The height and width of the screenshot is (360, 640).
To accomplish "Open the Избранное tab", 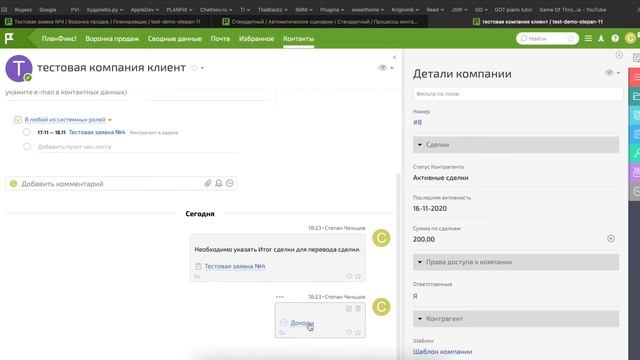I will 256,38.
